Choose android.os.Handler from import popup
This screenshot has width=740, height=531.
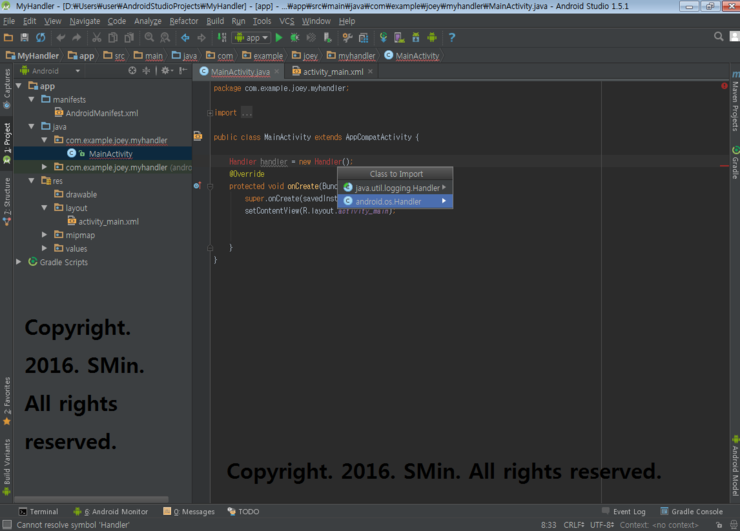pyautogui.click(x=395, y=202)
